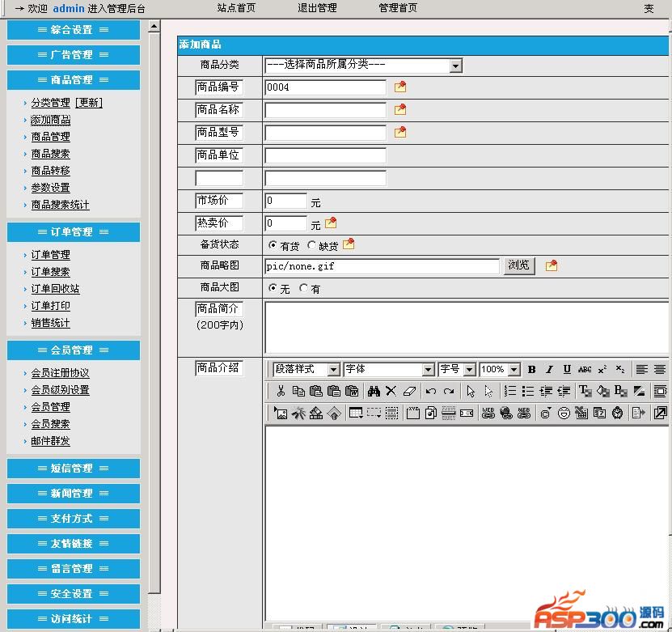Open the 段落样式 paragraph style dropdown
Image resolution: width=672 pixels, height=632 pixels.
(x=306, y=370)
